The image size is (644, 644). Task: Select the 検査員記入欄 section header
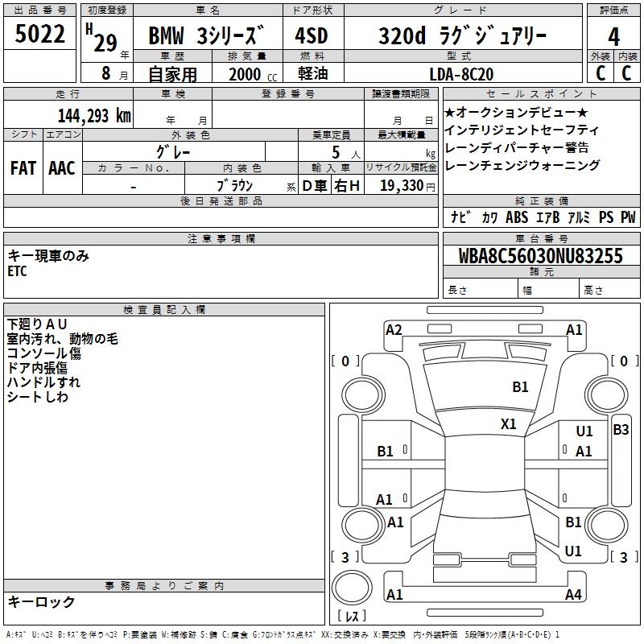(164, 309)
